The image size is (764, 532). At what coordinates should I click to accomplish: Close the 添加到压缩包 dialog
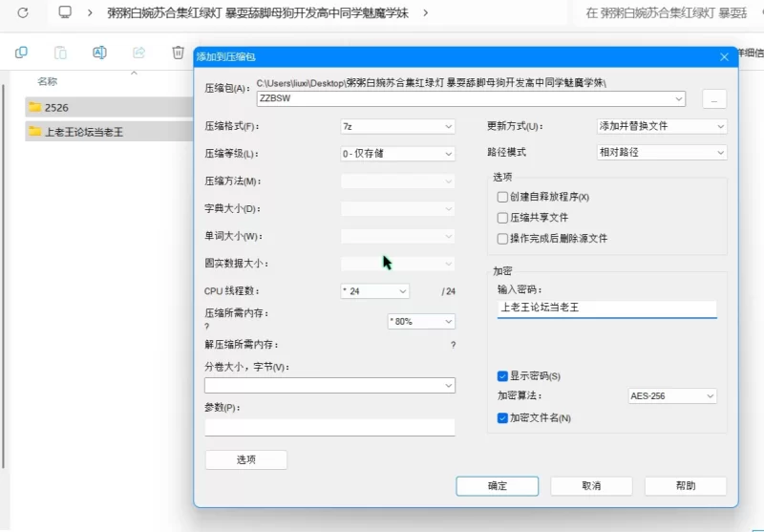pos(725,57)
